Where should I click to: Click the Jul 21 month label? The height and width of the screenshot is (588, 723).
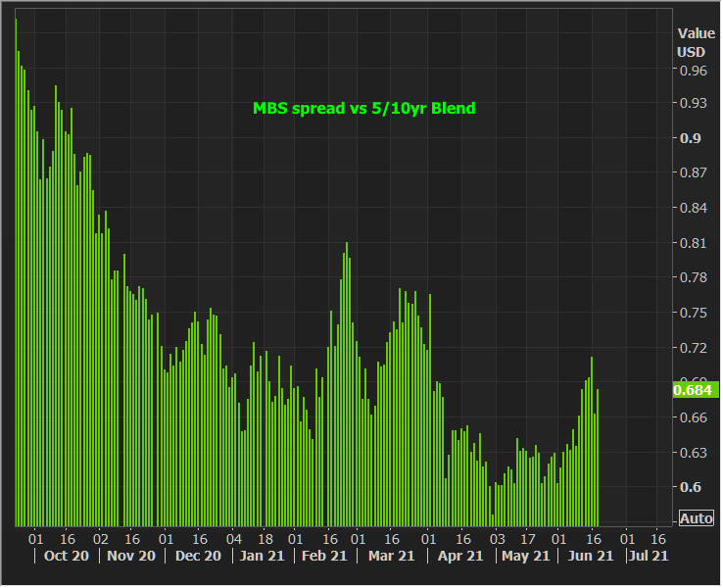[648, 556]
